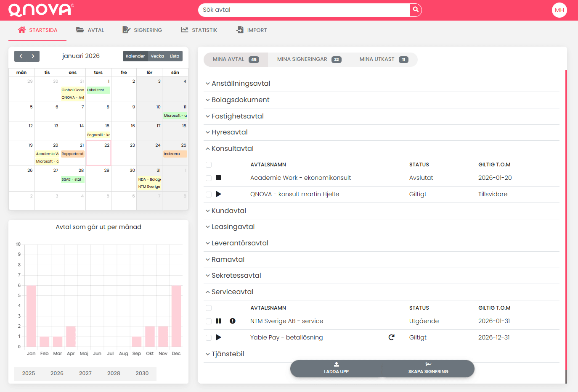
Task: Open Yabie Pay - betallösning agreement
Action: 286,338
